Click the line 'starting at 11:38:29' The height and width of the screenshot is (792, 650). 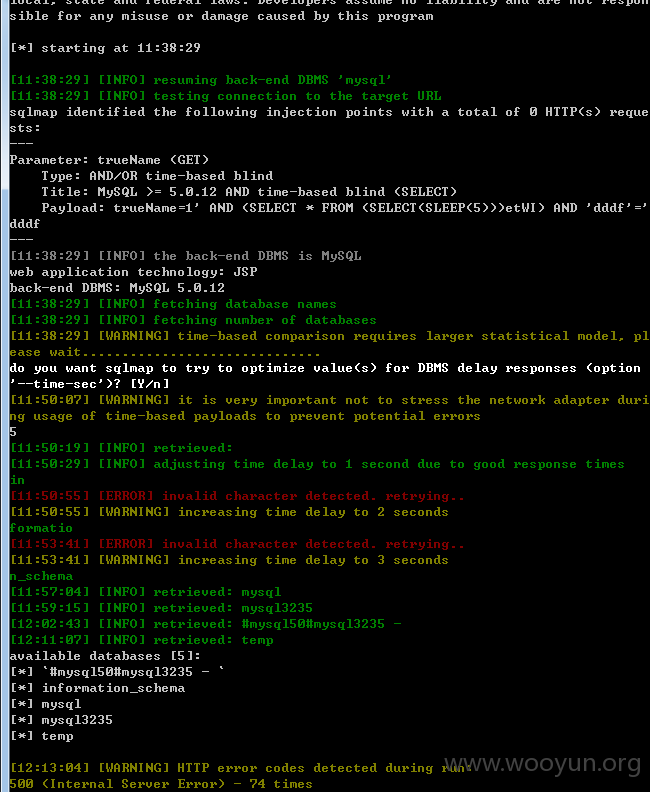[105, 48]
